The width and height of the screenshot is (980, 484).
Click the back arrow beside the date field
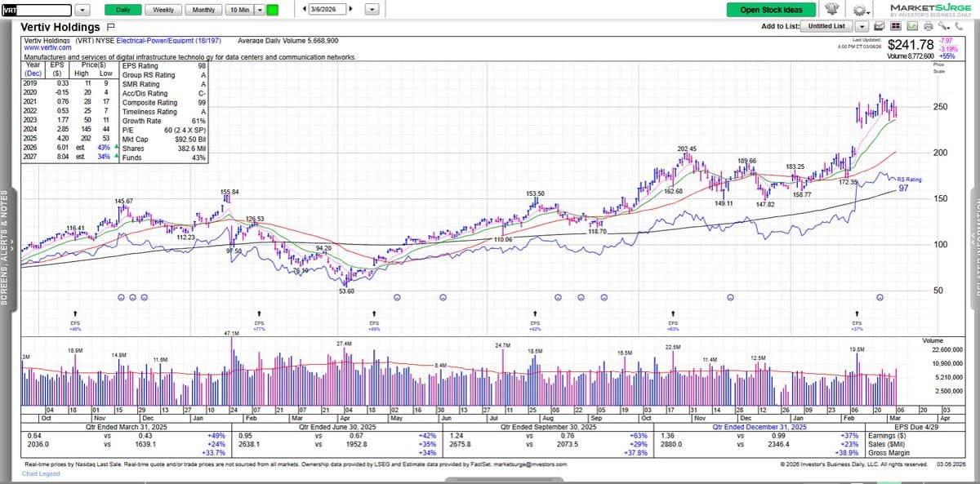306,10
